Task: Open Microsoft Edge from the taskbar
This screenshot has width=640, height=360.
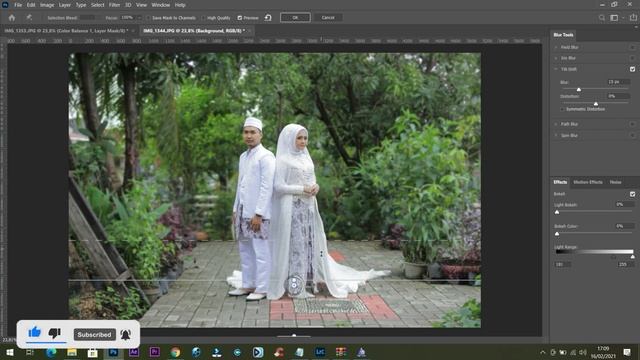Action: [51, 352]
